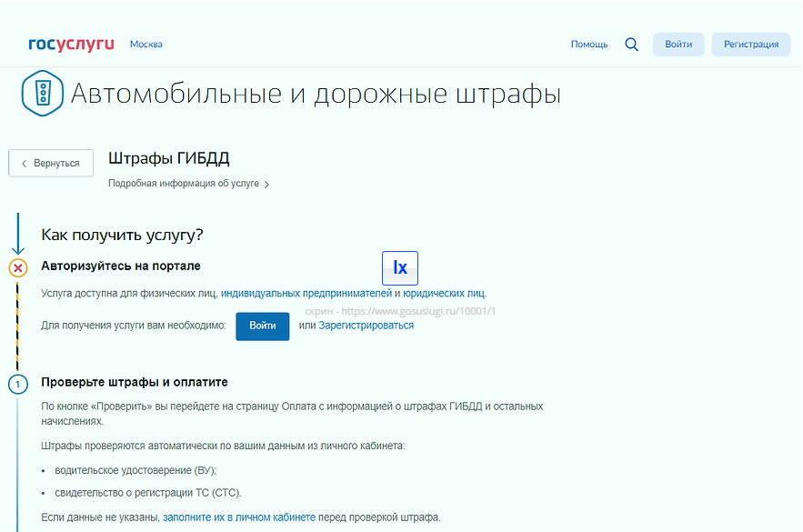Viewport: 803px width, 532px height.
Task: Open the "Помощь" header menu item
Action: [x=588, y=45]
